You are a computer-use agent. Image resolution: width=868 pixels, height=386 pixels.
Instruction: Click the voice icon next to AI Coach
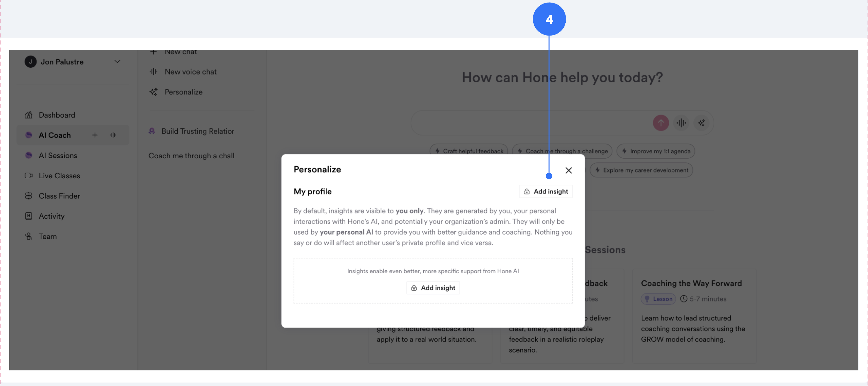tap(113, 135)
